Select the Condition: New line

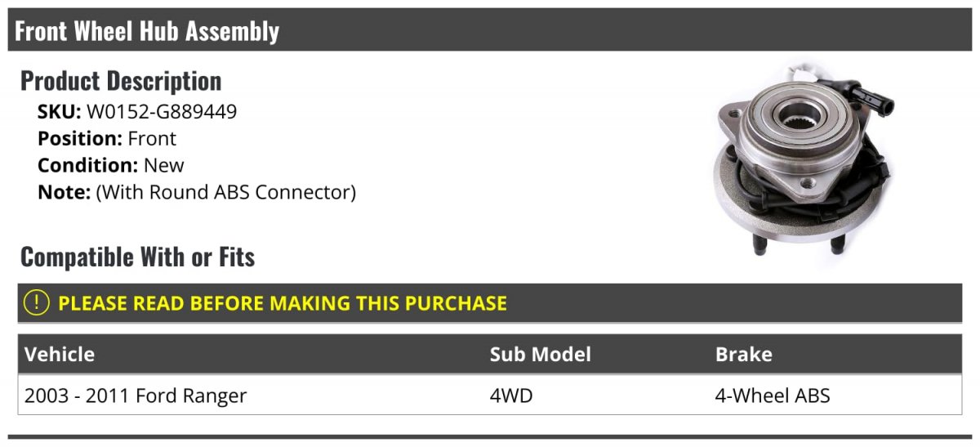111,166
